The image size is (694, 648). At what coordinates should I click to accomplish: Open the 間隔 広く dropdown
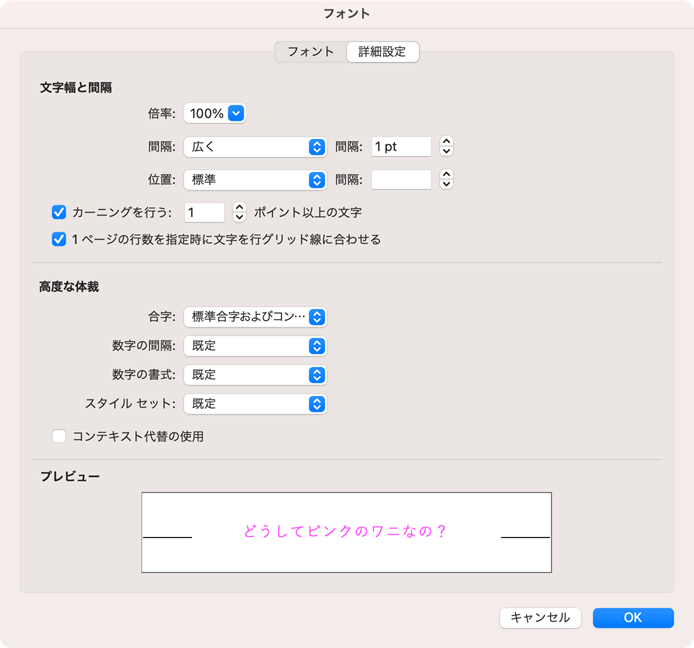[x=255, y=147]
